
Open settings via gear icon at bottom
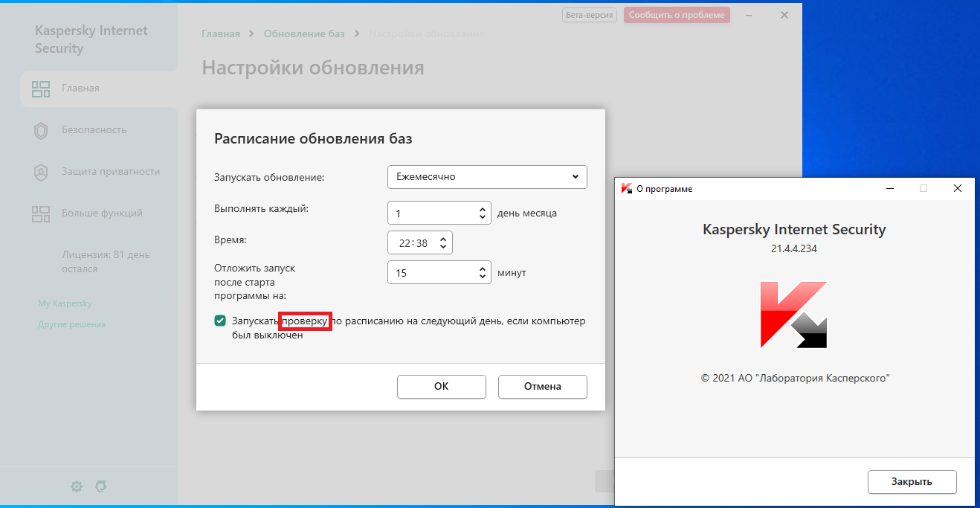tap(77, 486)
